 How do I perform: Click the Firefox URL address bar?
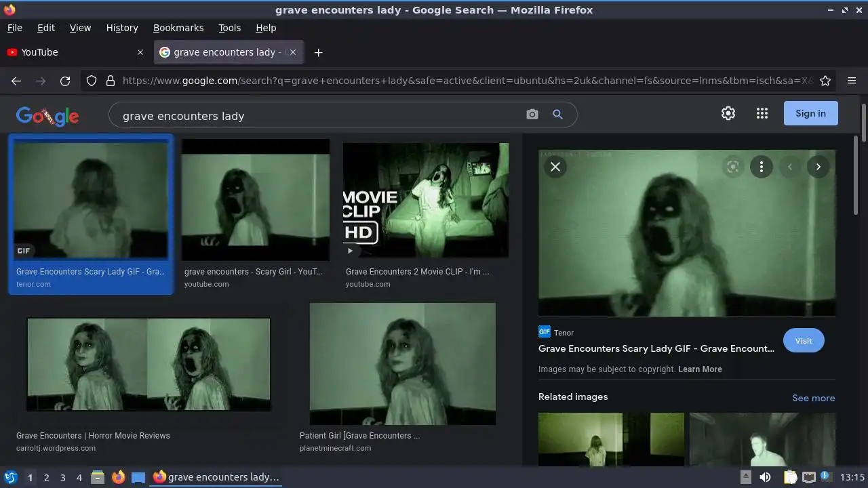point(468,81)
